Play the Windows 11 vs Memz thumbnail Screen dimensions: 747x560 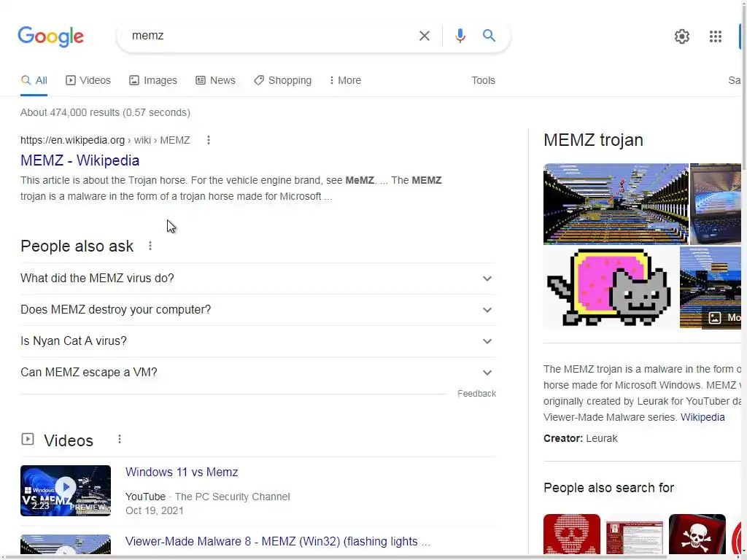[66, 491]
